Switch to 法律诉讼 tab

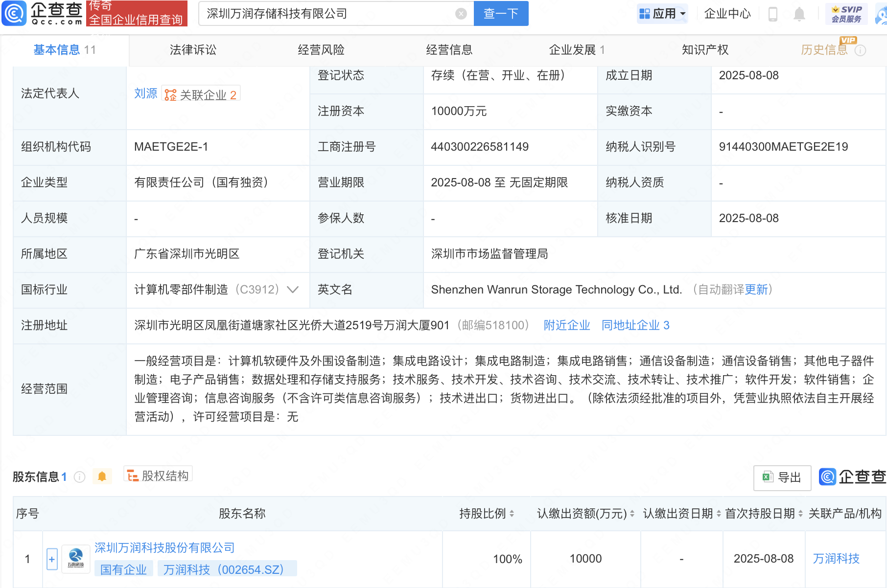pos(193,50)
